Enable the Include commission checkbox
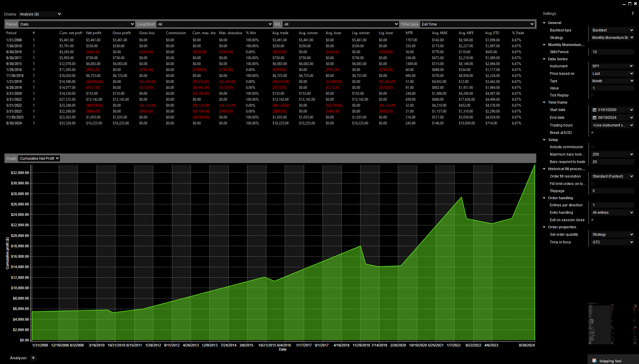639x364 pixels. coord(592,147)
